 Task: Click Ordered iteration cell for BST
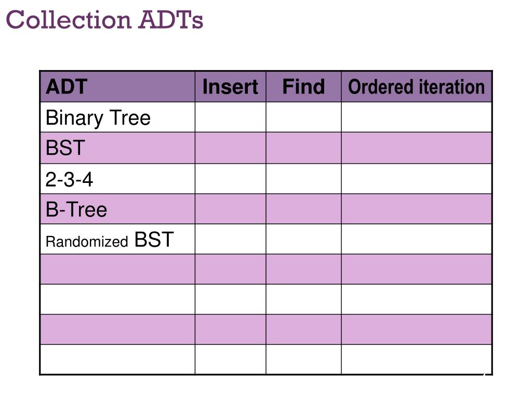417,148
